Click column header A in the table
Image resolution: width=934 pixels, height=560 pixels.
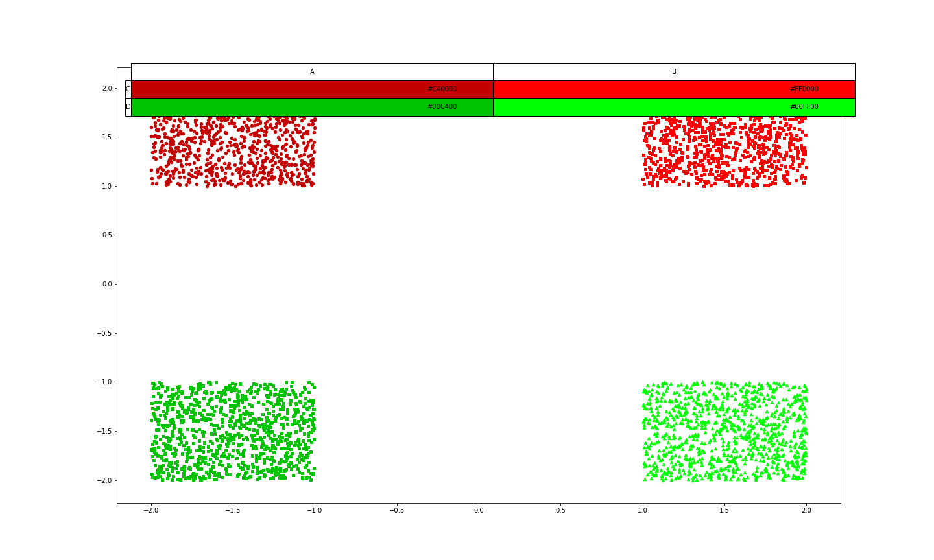coord(312,72)
